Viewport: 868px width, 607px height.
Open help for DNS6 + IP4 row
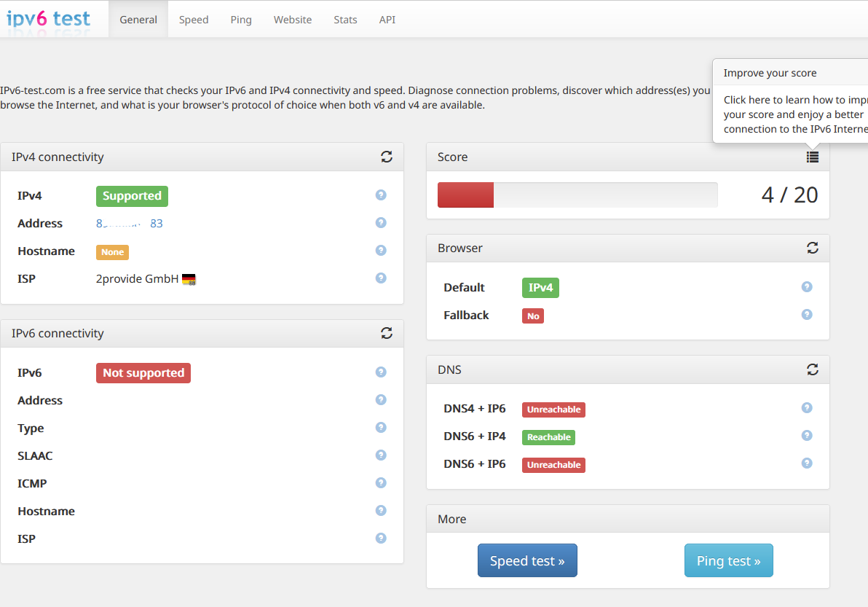point(807,435)
